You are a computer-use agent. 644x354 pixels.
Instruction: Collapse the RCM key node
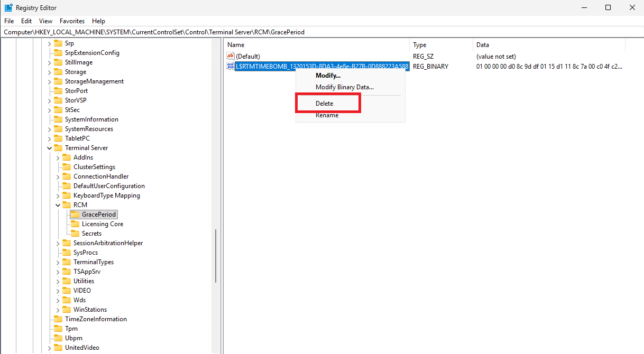point(58,205)
